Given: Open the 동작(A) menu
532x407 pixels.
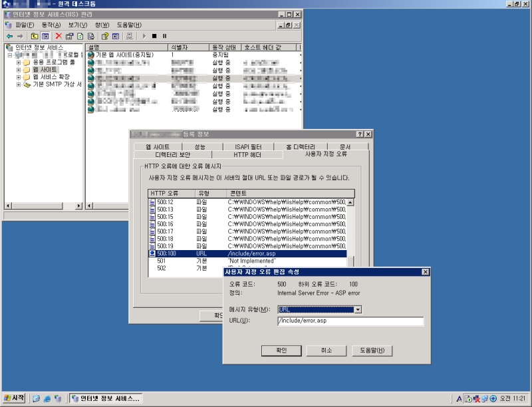Looking at the screenshot, I should (51, 25).
